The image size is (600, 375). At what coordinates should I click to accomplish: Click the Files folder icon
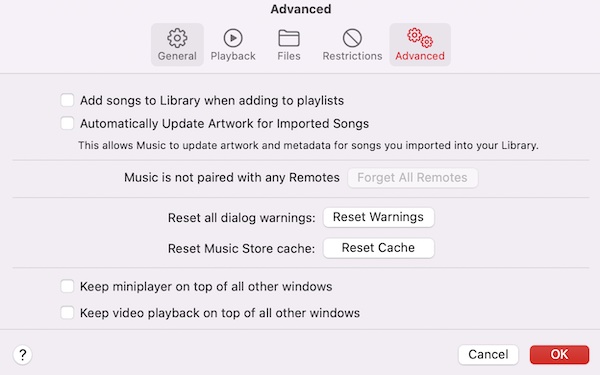coord(289,38)
